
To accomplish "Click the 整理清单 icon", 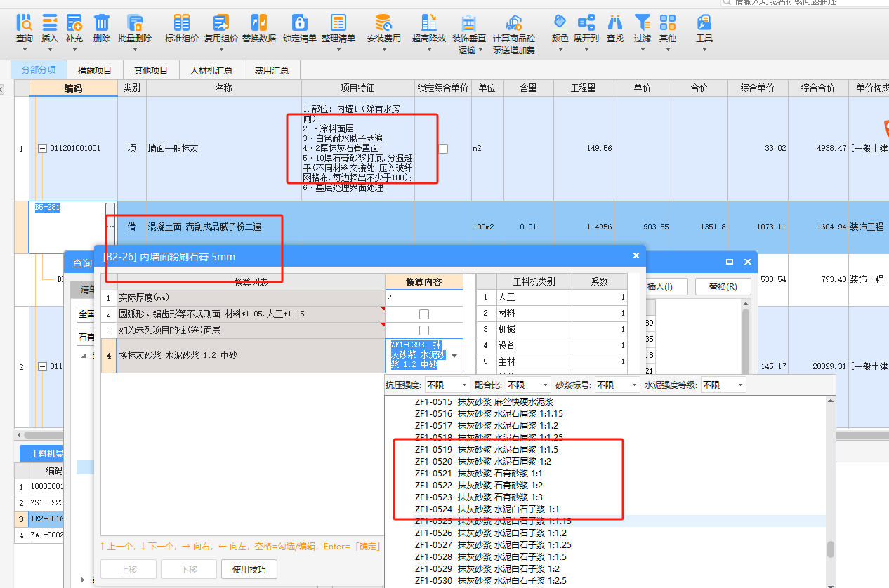I will pos(338,22).
